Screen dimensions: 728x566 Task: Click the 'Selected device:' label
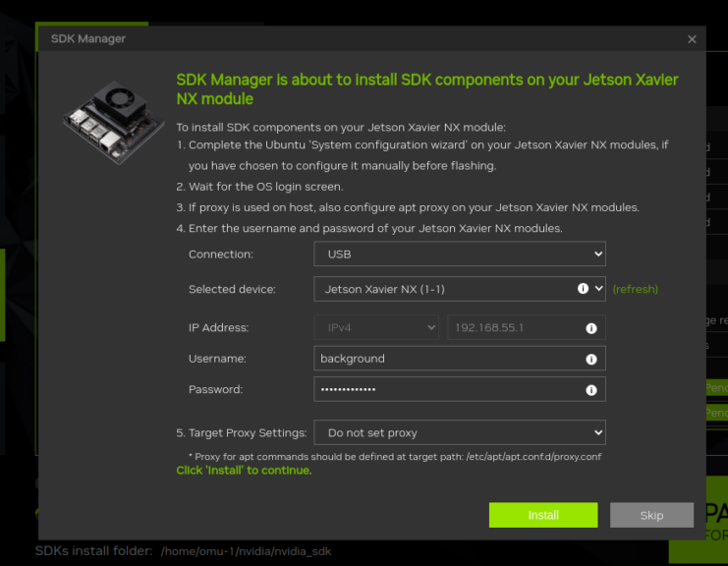232,289
